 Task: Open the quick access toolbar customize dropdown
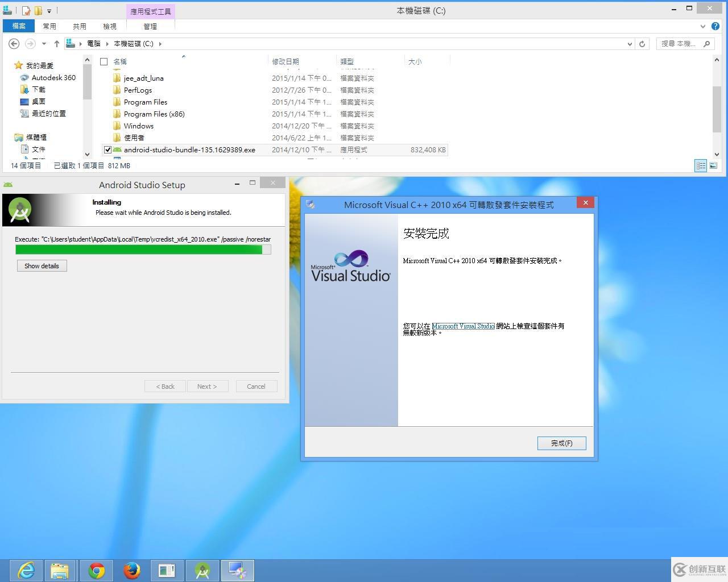pyautogui.click(x=49, y=11)
